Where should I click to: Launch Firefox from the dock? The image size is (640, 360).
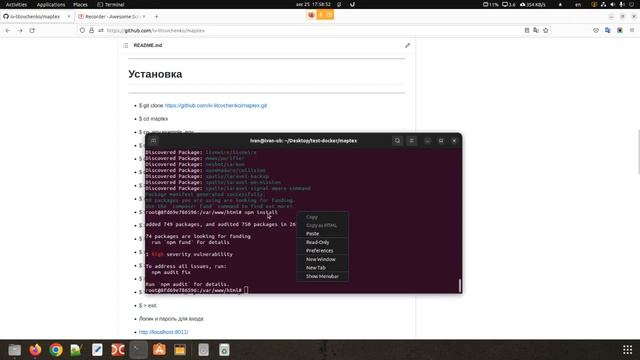point(36,350)
